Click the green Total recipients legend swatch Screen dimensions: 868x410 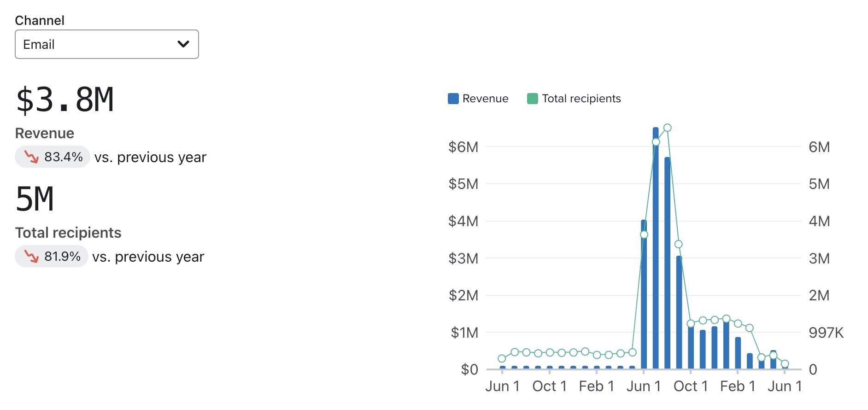[532, 99]
